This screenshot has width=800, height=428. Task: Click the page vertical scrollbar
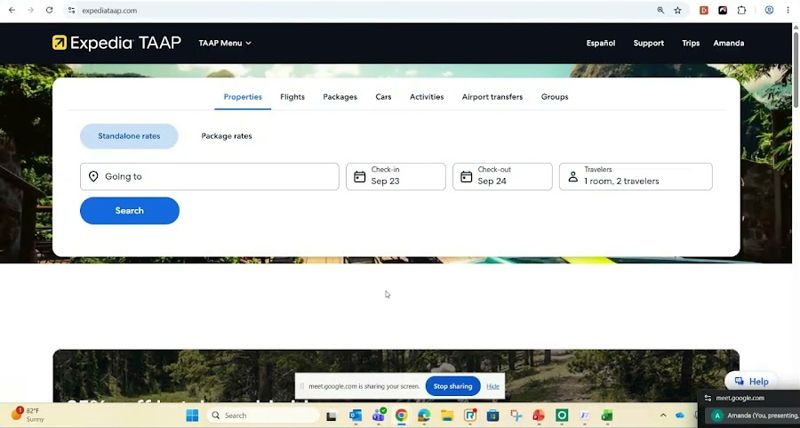(x=796, y=69)
